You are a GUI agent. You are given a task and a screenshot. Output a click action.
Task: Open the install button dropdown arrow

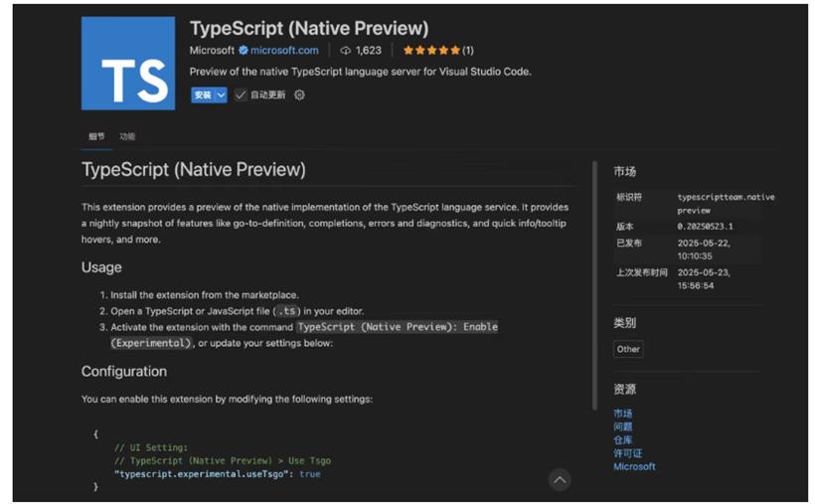[x=221, y=94]
